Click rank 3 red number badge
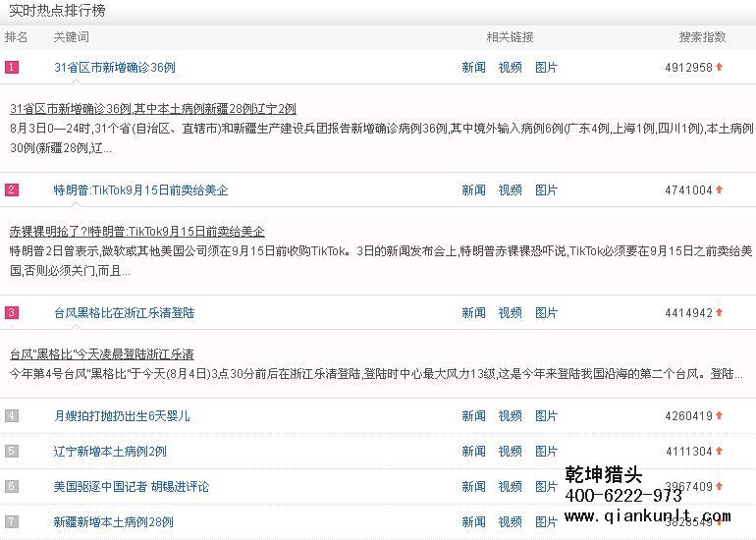756x540 pixels. (12, 313)
